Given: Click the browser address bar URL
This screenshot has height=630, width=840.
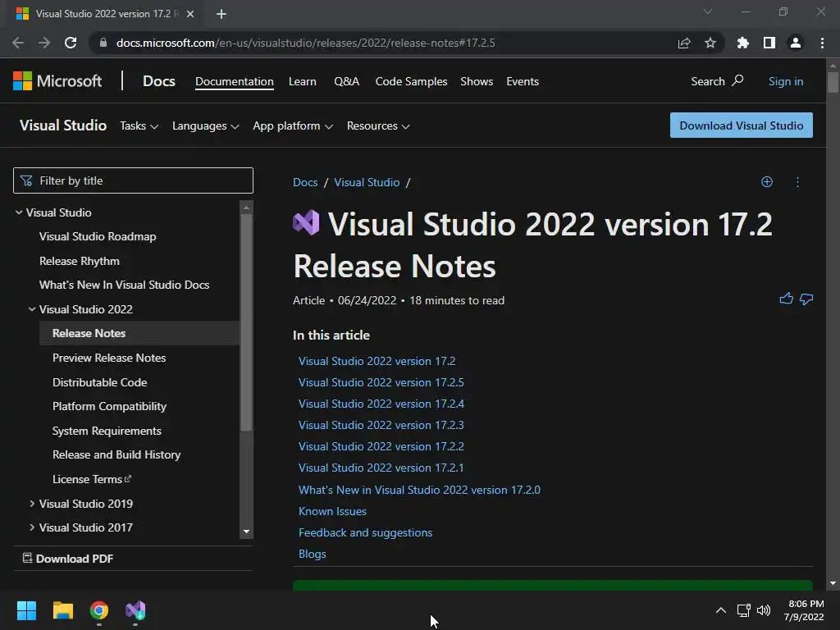Looking at the screenshot, I should [x=305, y=43].
